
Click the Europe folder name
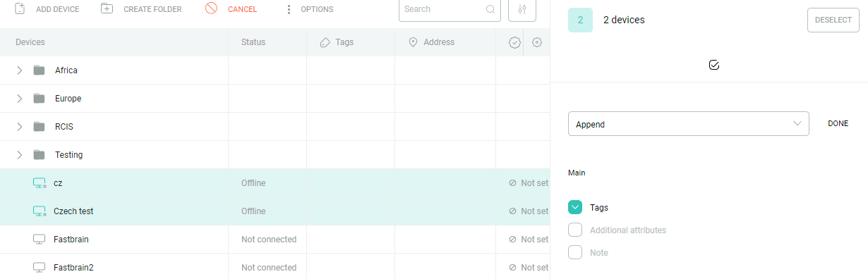68,99
